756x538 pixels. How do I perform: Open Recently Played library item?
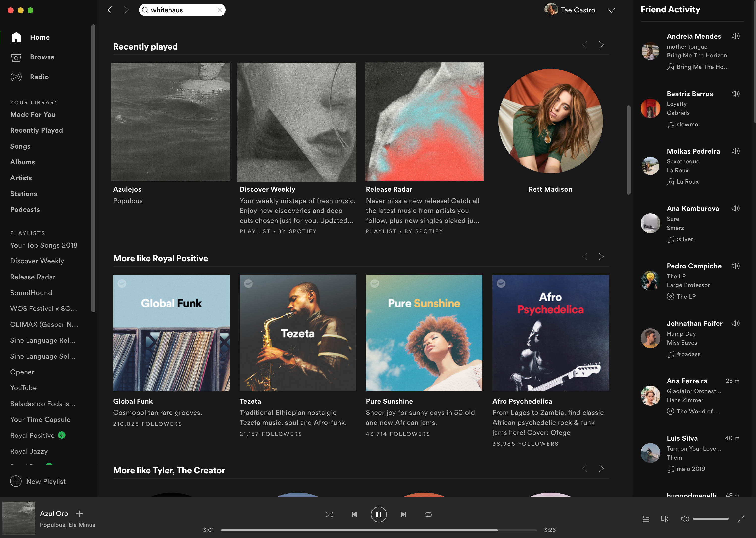click(36, 130)
